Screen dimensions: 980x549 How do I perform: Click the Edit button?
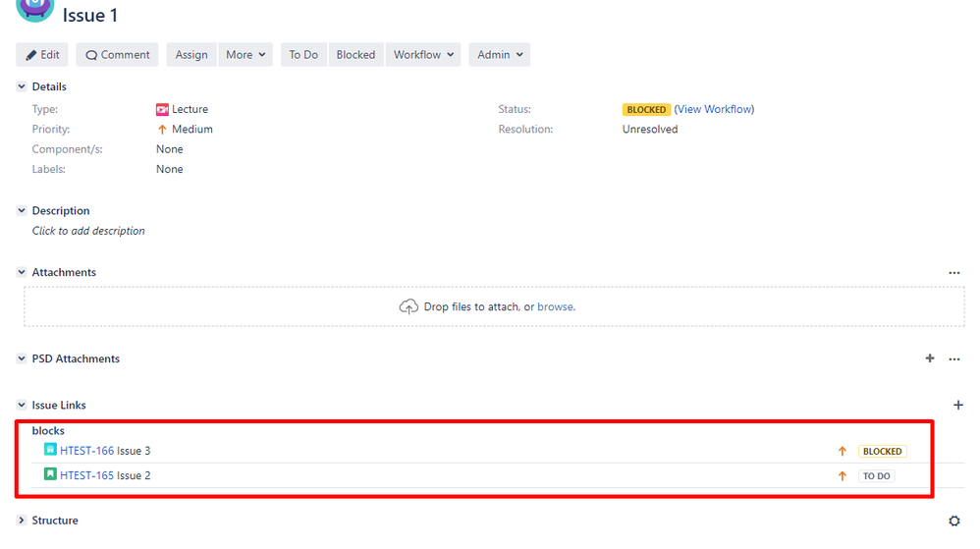point(42,54)
